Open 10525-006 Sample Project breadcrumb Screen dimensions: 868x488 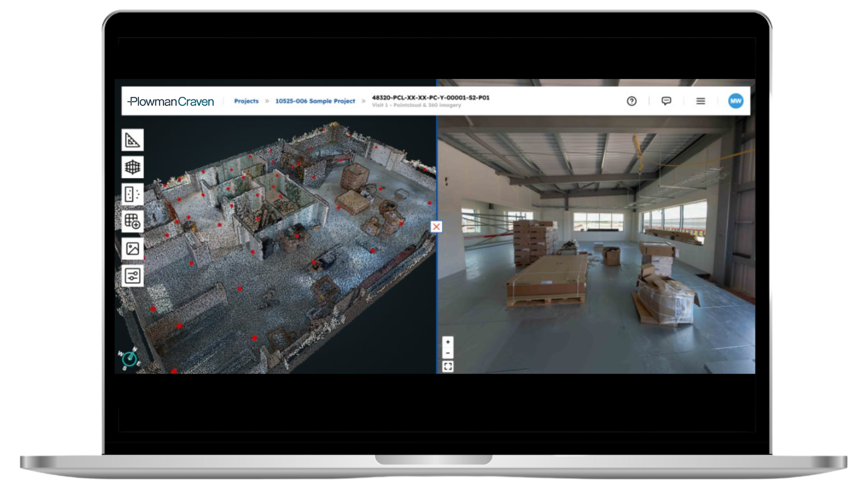(x=315, y=101)
